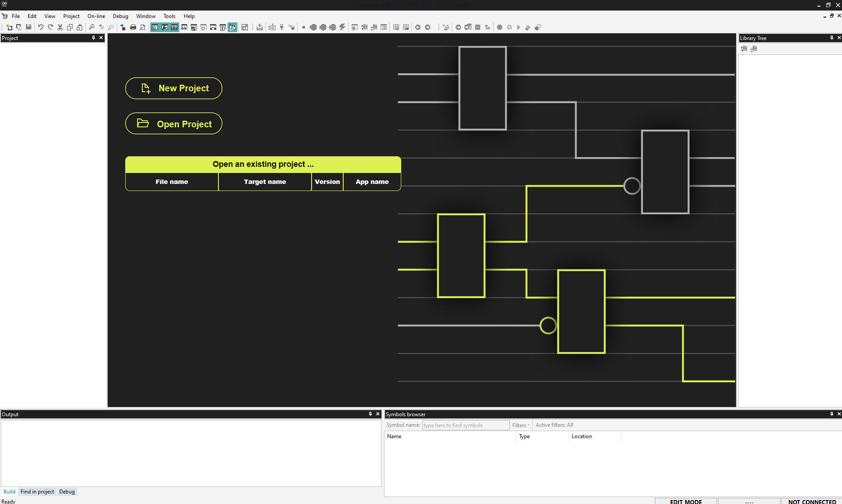This screenshot has height=504, width=842.
Task: Toggle the Oscilloscope window toolbar button
Action: click(x=194, y=27)
